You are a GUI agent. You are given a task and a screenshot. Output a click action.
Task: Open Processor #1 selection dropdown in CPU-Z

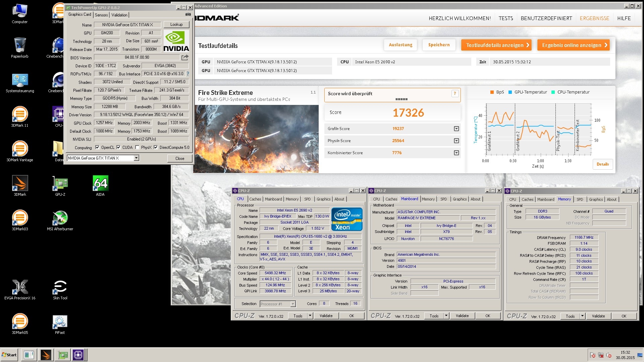[x=293, y=304]
